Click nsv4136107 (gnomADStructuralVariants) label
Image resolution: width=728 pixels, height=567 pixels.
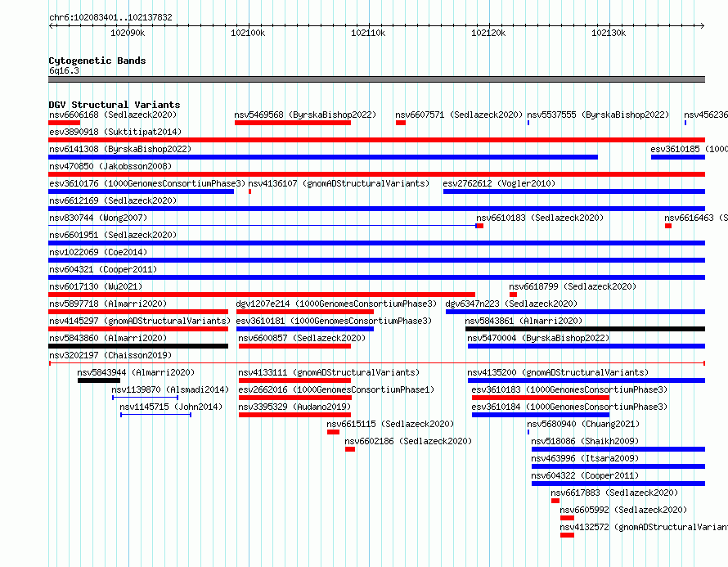(339, 183)
